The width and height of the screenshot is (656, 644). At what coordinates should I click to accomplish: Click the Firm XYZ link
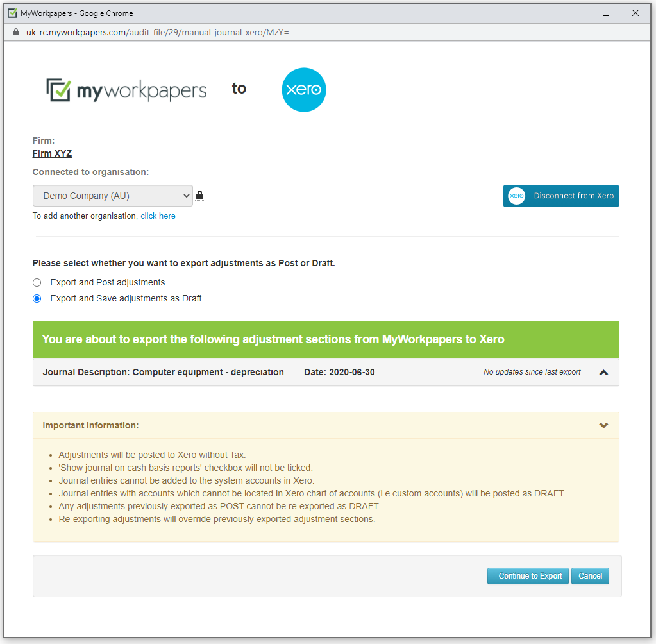tap(53, 153)
